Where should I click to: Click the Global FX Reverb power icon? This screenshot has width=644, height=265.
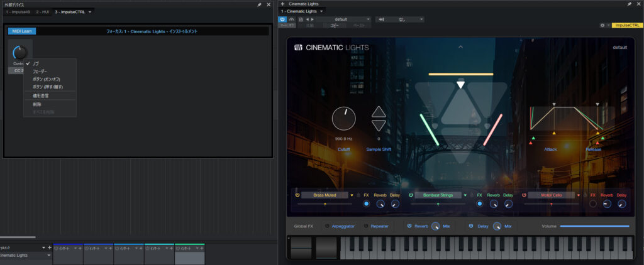tap(409, 226)
